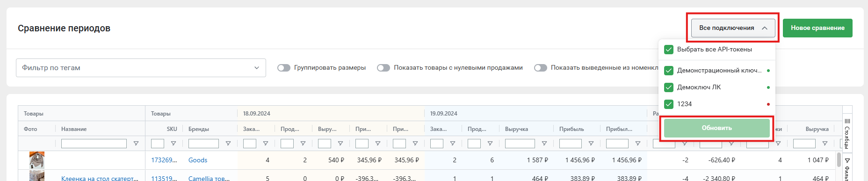Viewport: 868px width, 181px height.
Task: Click filter icon under 18.09.2024 Зака... column
Action: (x=266, y=144)
